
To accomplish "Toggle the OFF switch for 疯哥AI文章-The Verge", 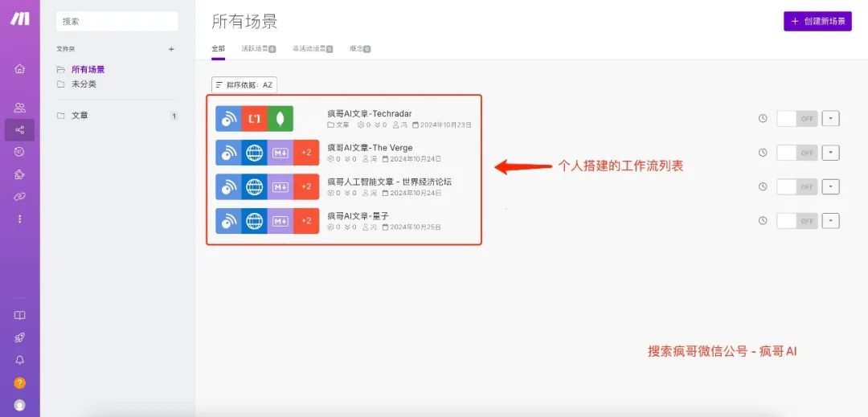I will click(x=797, y=153).
